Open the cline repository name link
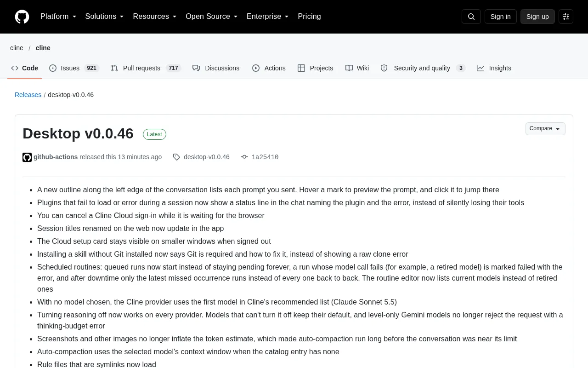Viewport: 588px width, 368px height. (43, 48)
